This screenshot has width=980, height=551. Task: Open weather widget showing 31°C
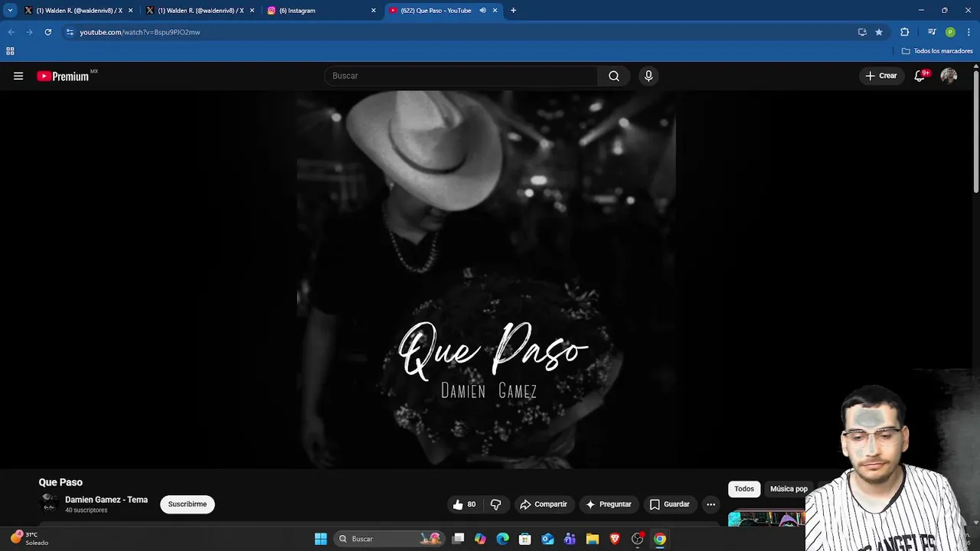pos(29,539)
